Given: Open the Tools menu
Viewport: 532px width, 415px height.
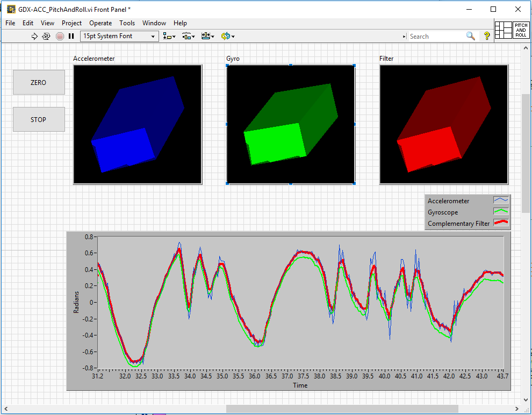Looking at the screenshot, I should tap(127, 23).
